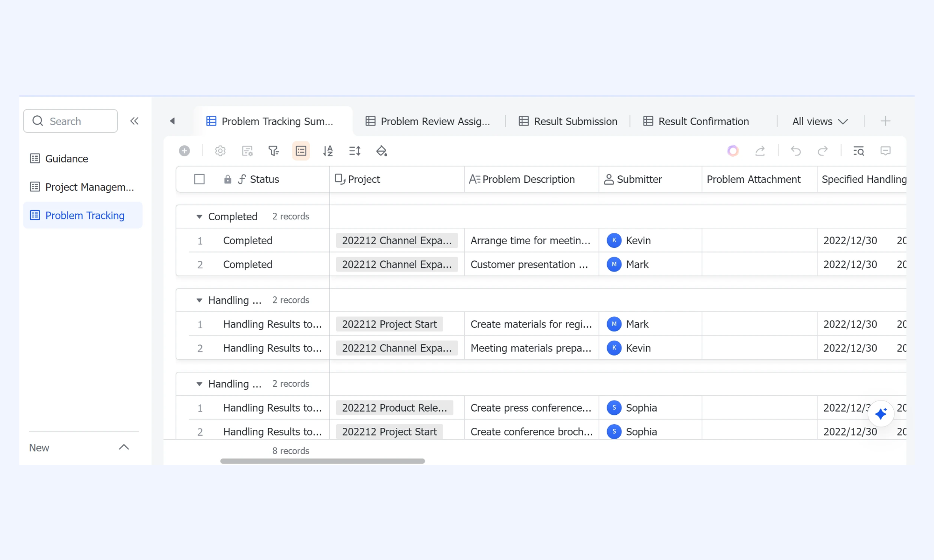This screenshot has width=934, height=560.
Task: Click 'Create press conference...' cell
Action: pyautogui.click(x=531, y=408)
